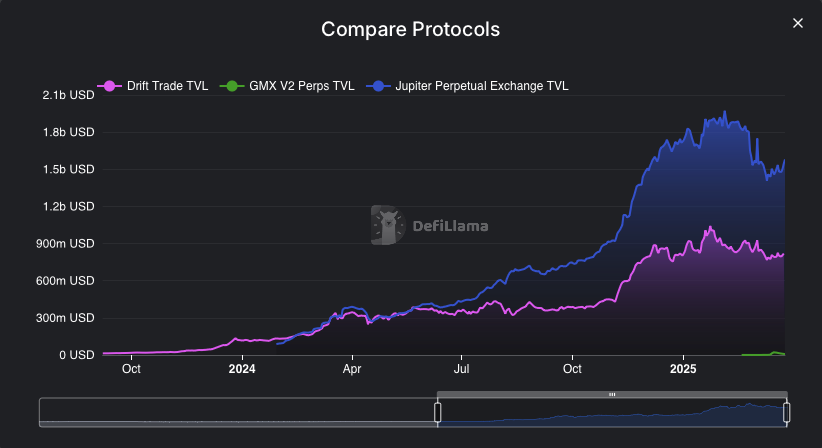Close the Compare Protocols dialog
This screenshot has height=448, width=822.
click(x=797, y=23)
